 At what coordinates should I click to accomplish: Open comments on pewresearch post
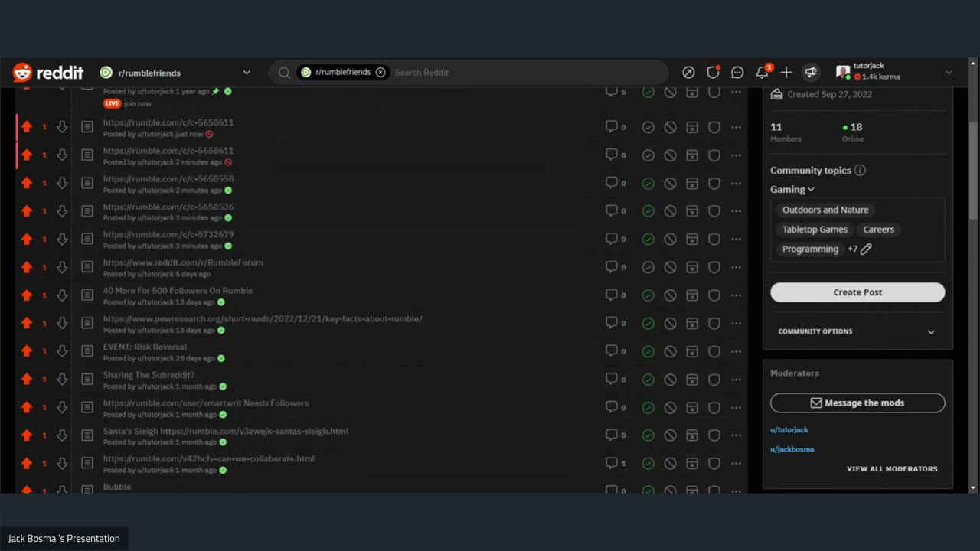[616, 323]
